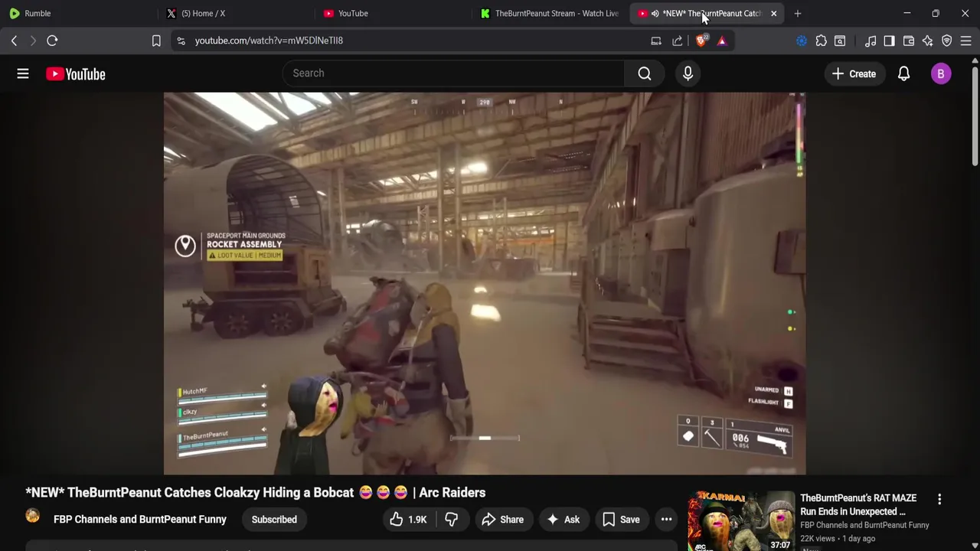Image resolution: width=980 pixels, height=551 pixels.
Task: Go back in browser history
Action: click(14, 41)
